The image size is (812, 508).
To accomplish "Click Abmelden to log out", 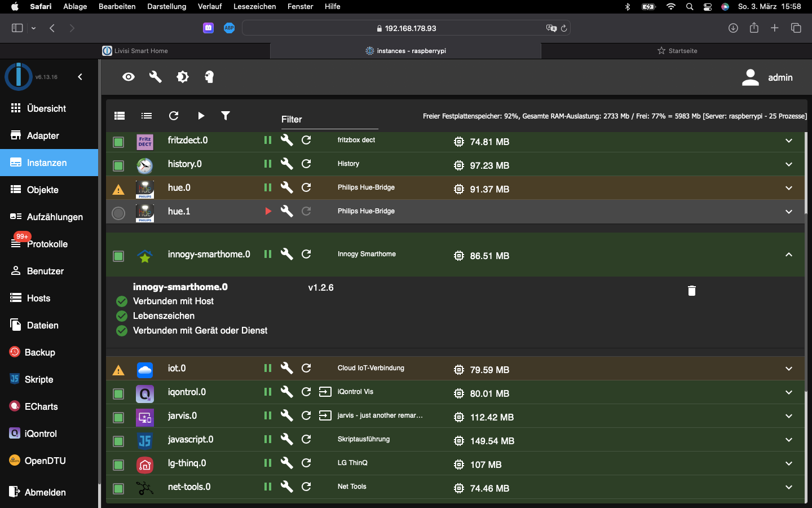I will (49, 492).
